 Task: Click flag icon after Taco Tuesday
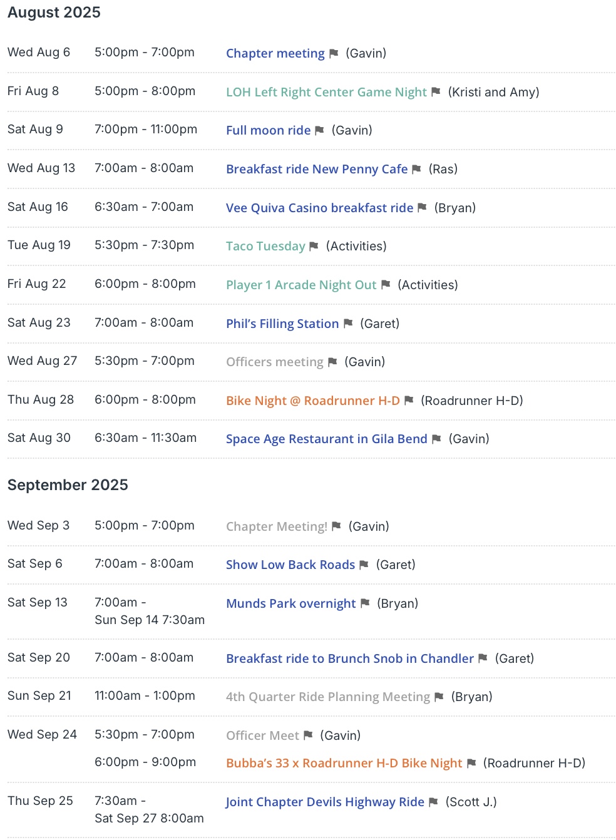click(x=314, y=246)
